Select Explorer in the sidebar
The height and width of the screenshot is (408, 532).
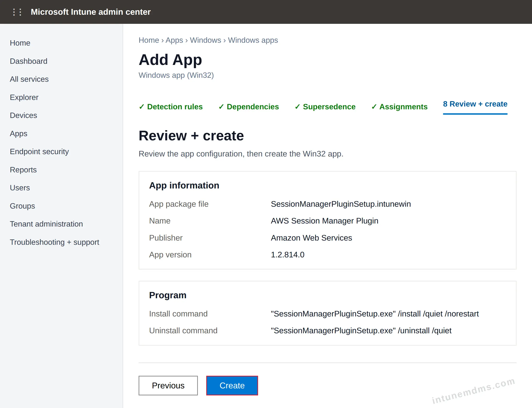click(x=24, y=97)
